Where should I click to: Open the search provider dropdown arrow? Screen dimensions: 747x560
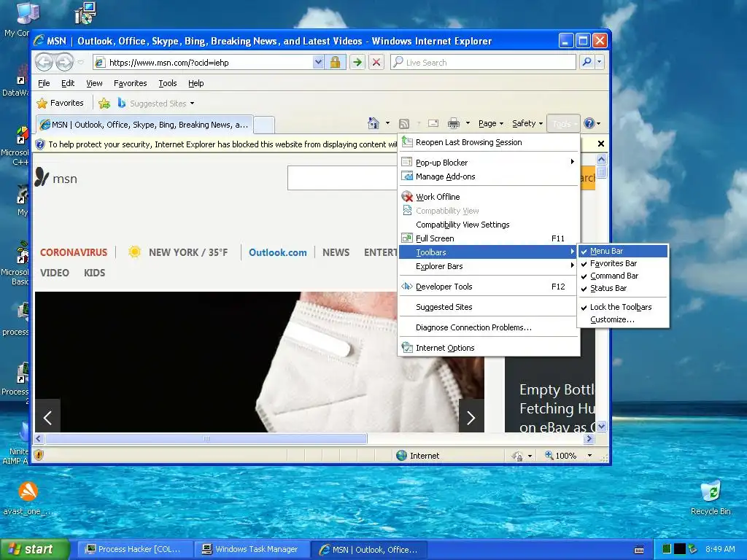(600, 62)
